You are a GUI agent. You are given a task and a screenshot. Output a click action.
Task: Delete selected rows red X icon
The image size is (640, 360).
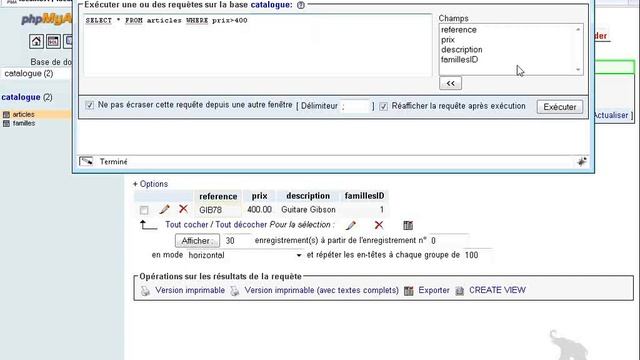(x=379, y=225)
